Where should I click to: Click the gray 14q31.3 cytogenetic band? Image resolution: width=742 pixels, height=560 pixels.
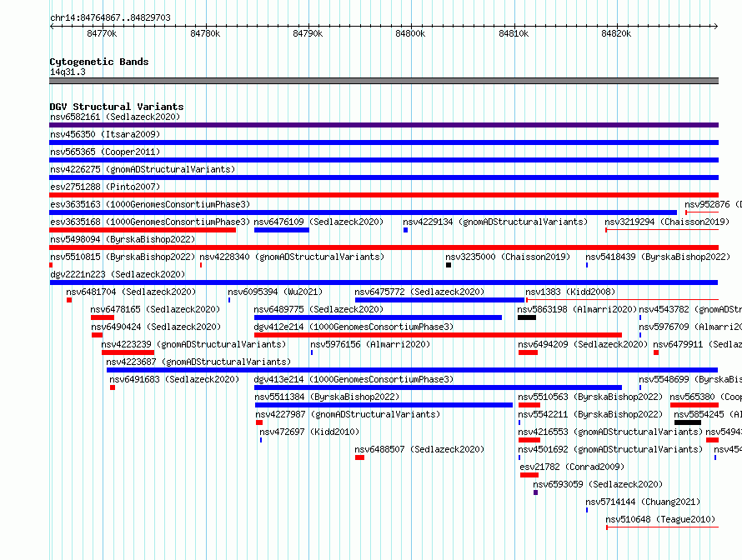tap(384, 81)
